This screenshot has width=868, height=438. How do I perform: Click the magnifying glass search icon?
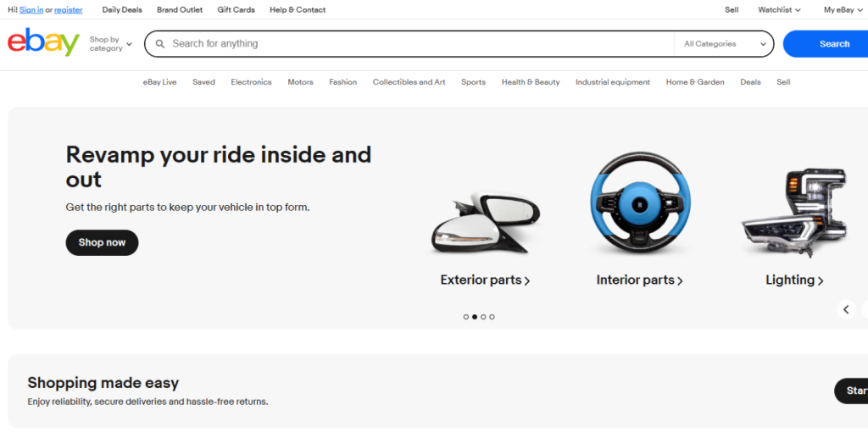click(160, 44)
